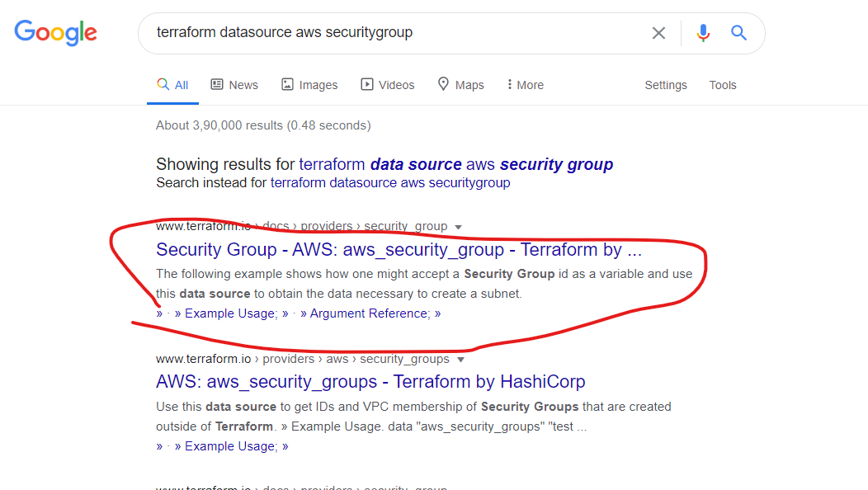Open the aws_security_groups Terraform by HashiCorp result

pos(370,382)
